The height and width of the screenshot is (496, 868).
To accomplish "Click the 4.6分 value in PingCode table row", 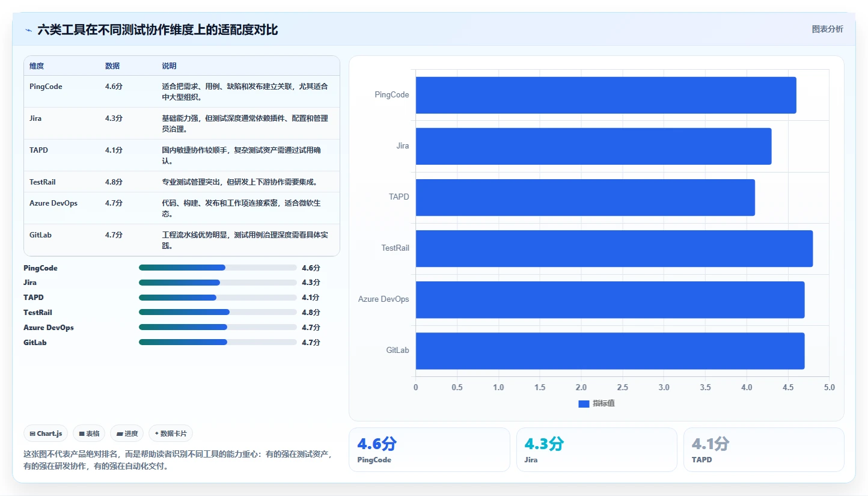I will (x=114, y=87).
